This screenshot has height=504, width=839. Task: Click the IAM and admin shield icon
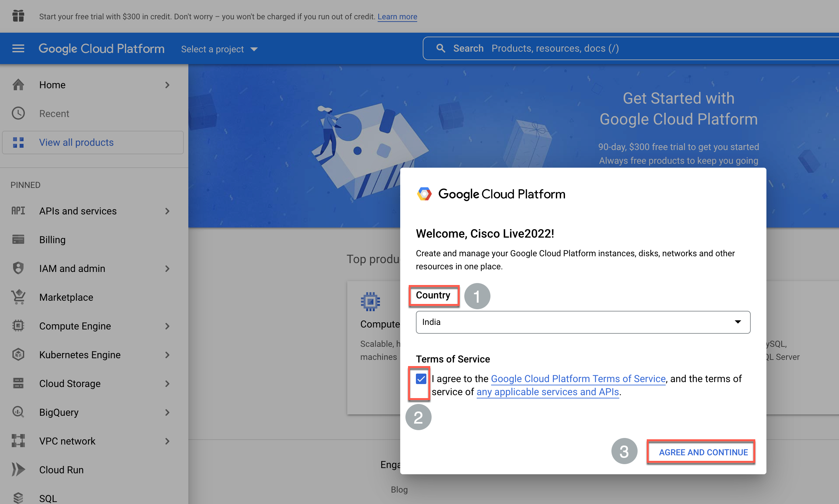(18, 268)
